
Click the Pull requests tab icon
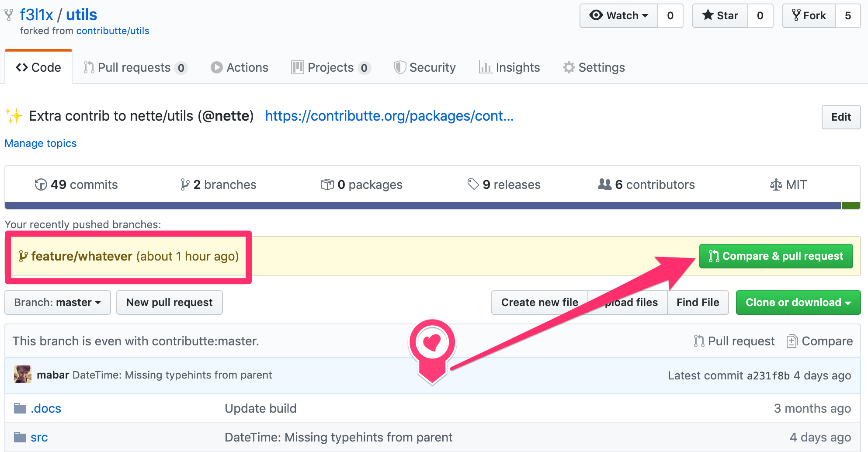[x=89, y=67]
